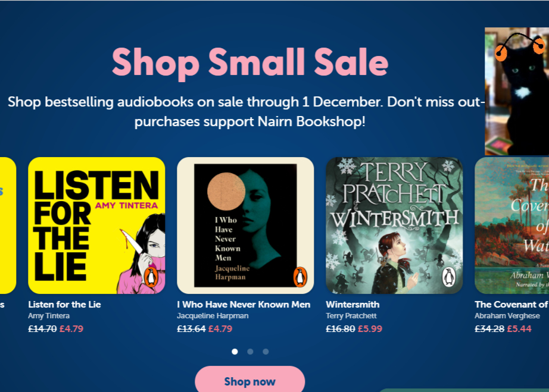Click the I Who Have Never Known Men title
549x392 pixels.
(244, 305)
